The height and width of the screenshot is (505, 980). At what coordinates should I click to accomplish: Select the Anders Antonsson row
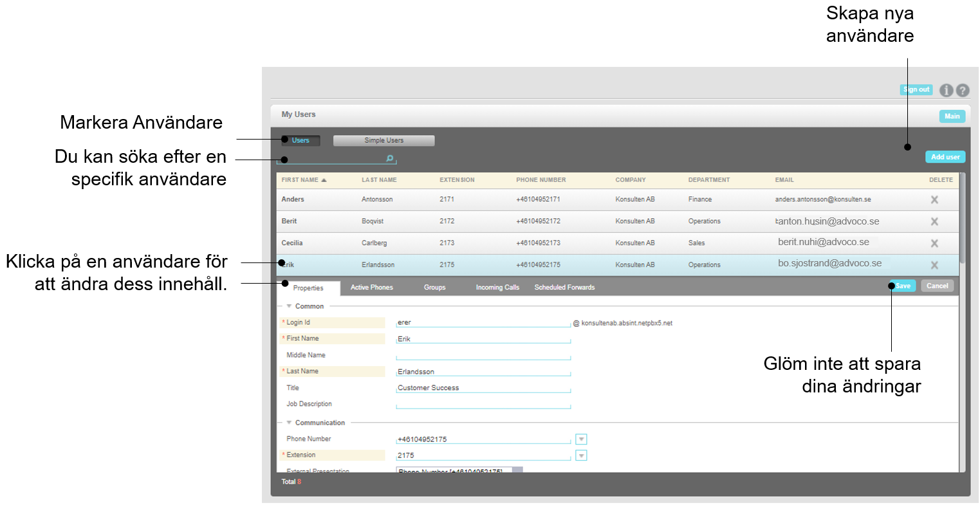618,199
